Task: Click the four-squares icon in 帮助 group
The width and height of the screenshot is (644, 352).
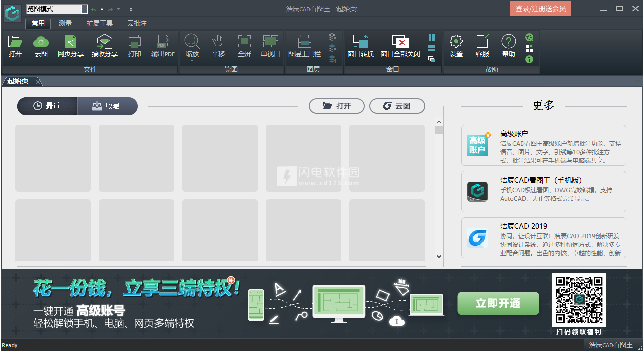Action: tap(529, 48)
